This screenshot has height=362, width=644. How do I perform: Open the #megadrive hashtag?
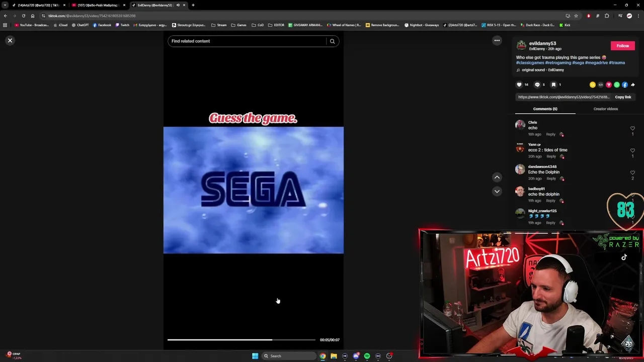click(x=596, y=63)
